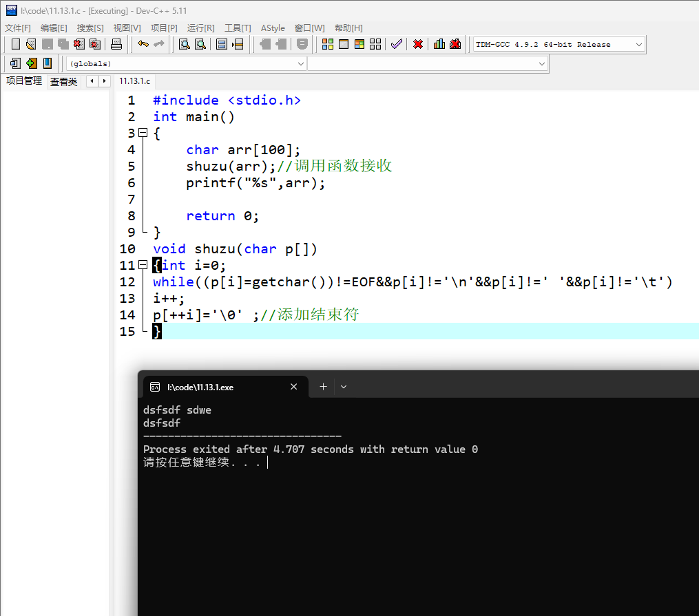Click the Close All files icon

click(95, 44)
